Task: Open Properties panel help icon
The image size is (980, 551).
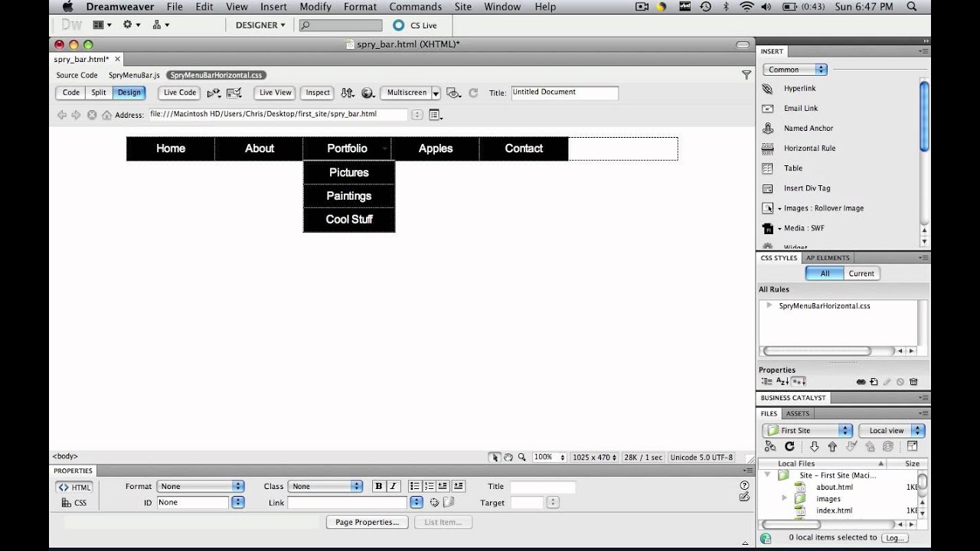Action: (744, 485)
